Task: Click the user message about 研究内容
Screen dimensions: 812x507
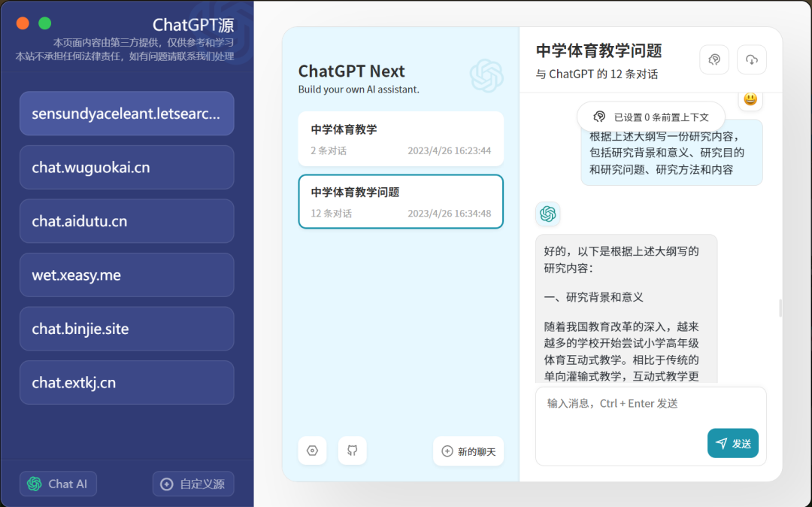Action: coord(671,153)
